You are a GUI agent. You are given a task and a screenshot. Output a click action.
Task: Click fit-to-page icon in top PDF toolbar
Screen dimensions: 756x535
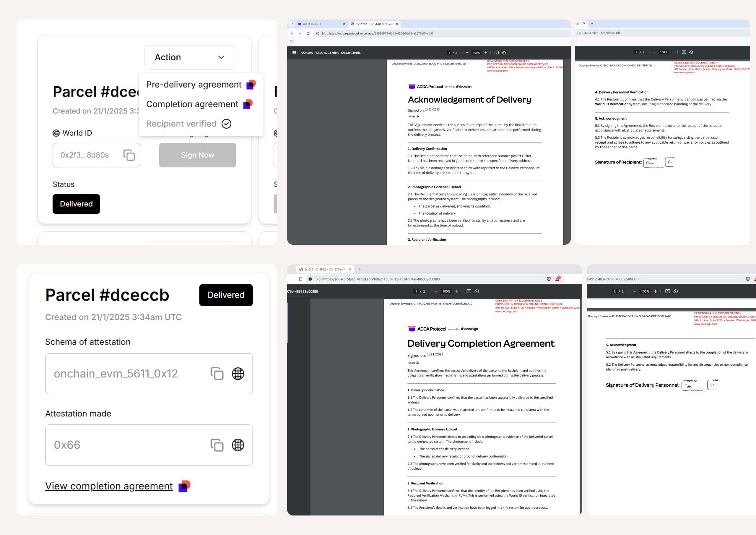pyautogui.click(x=497, y=53)
